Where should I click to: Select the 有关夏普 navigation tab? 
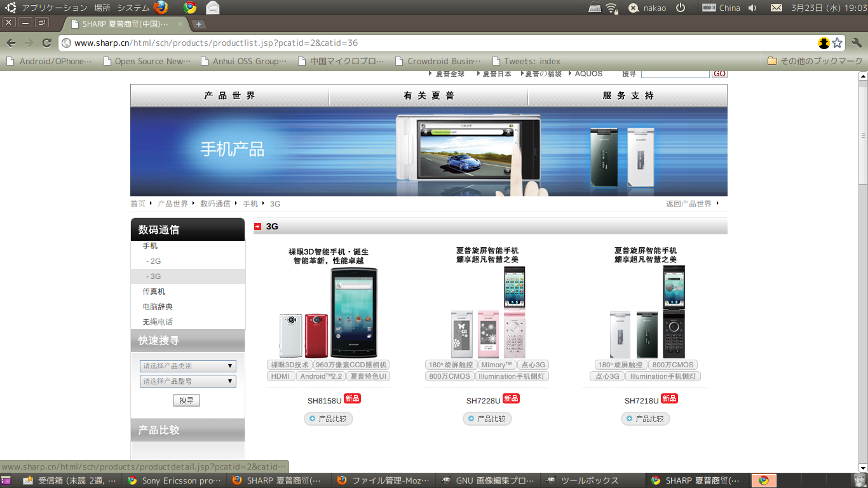tap(429, 95)
